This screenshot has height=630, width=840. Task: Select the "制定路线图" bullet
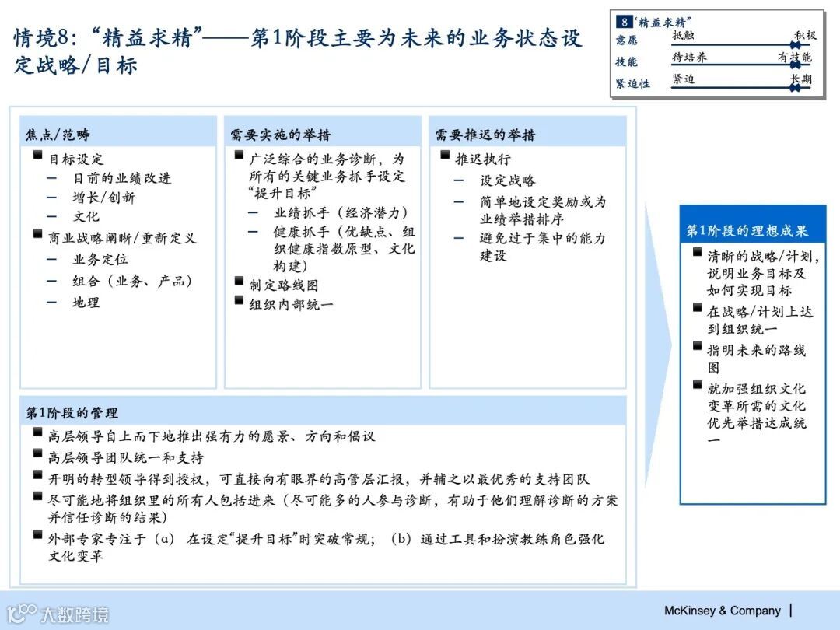coord(283,285)
